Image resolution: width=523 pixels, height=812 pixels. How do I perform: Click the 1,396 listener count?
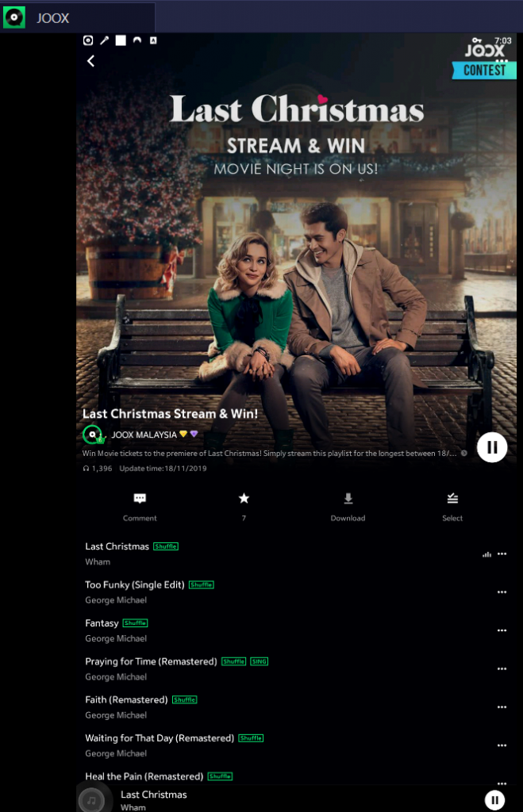coord(98,468)
